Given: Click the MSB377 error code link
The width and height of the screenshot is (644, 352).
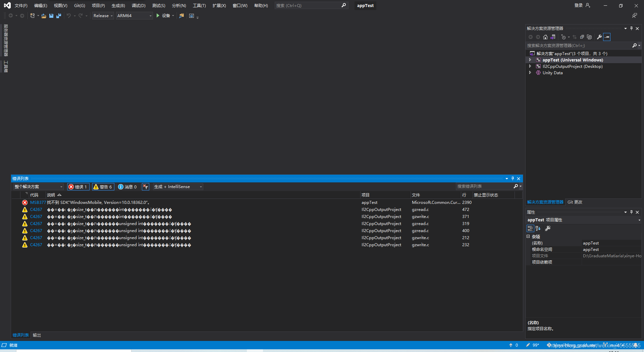Looking at the screenshot, I should pos(38,203).
